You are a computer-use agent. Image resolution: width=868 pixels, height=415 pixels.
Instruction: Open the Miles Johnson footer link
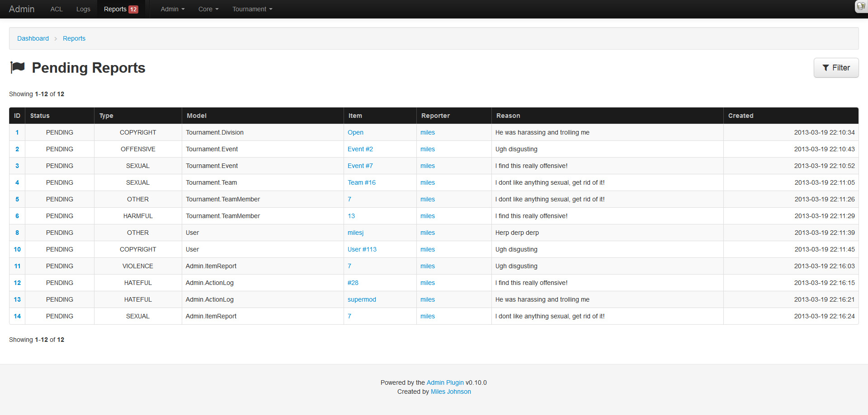point(450,392)
